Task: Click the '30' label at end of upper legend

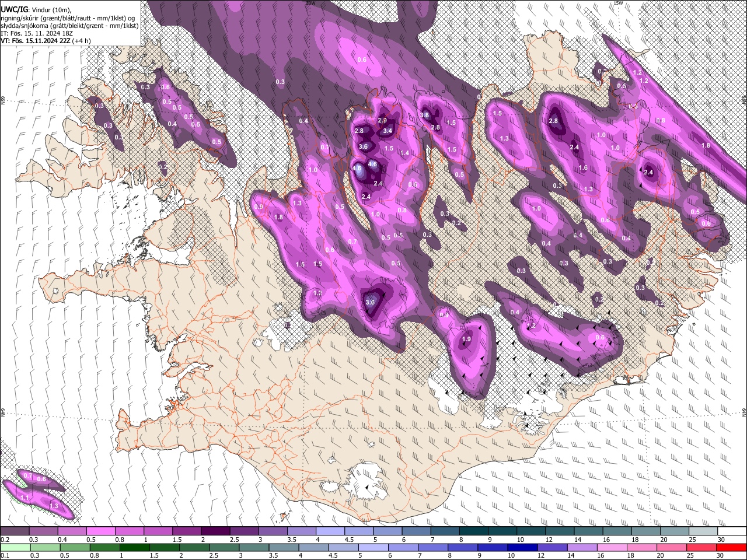Action: click(x=721, y=540)
